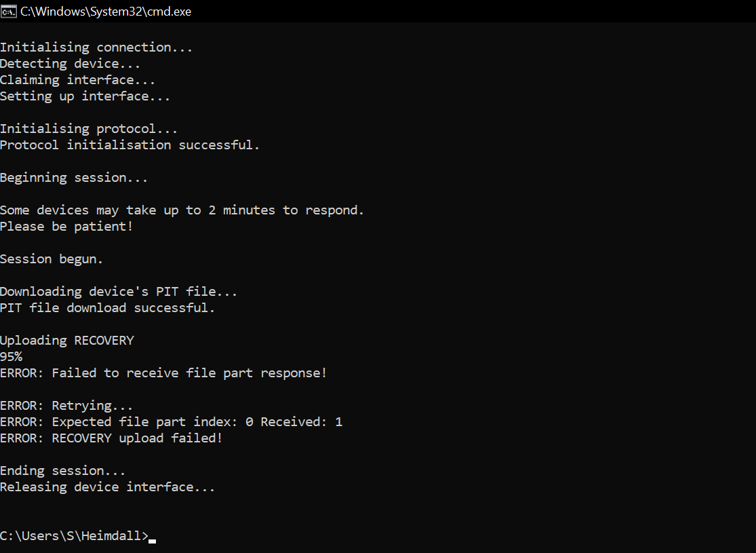Image resolution: width=756 pixels, height=553 pixels.
Task: Click 'Downloading device's PIT file...' line
Action: coord(119,292)
